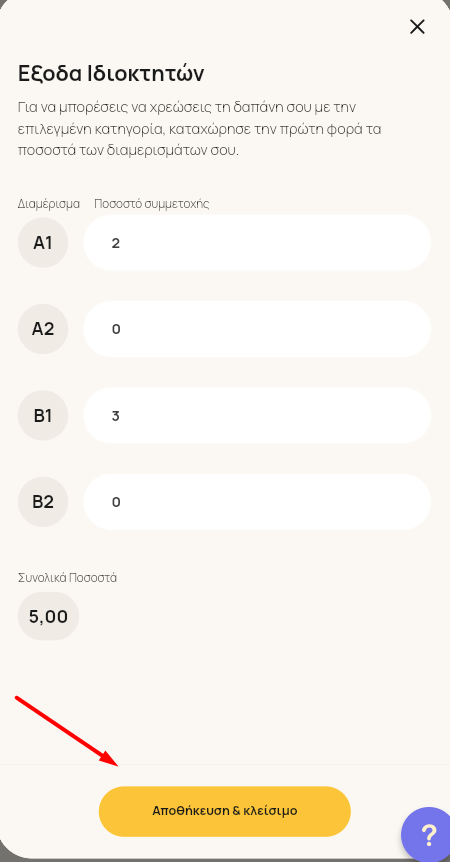The image size is (450, 862).
Task: Focus the B1 participation percentage field
Action: (257, 415)
